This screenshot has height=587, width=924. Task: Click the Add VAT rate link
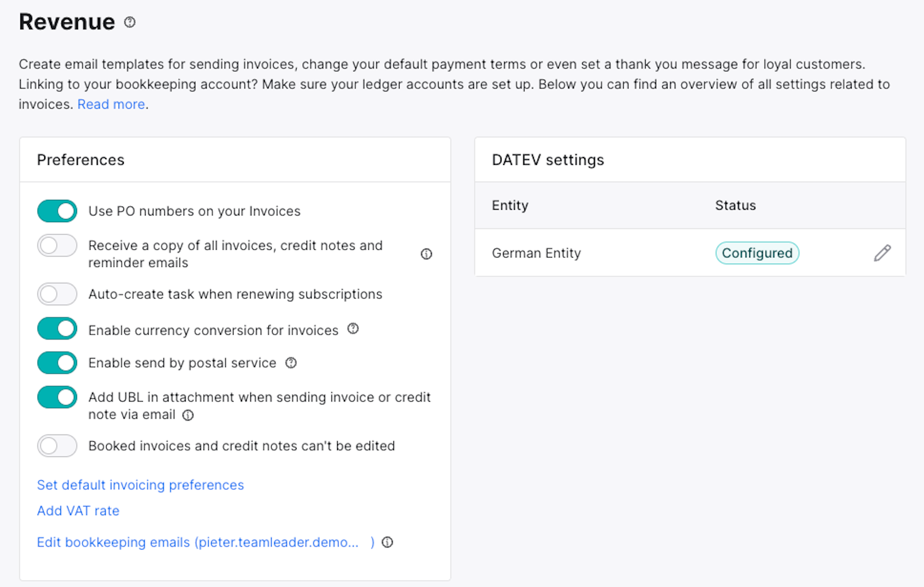coord(78,511)
